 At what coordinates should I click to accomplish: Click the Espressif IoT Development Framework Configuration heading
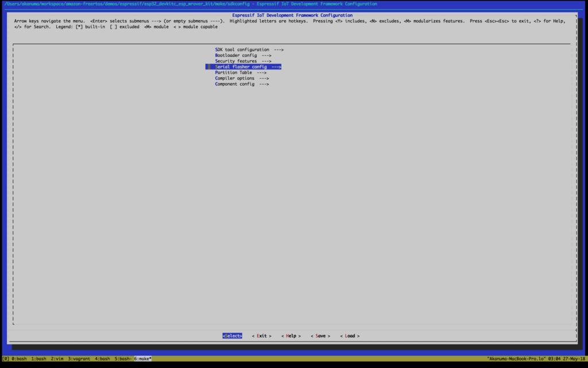point(292,16)
